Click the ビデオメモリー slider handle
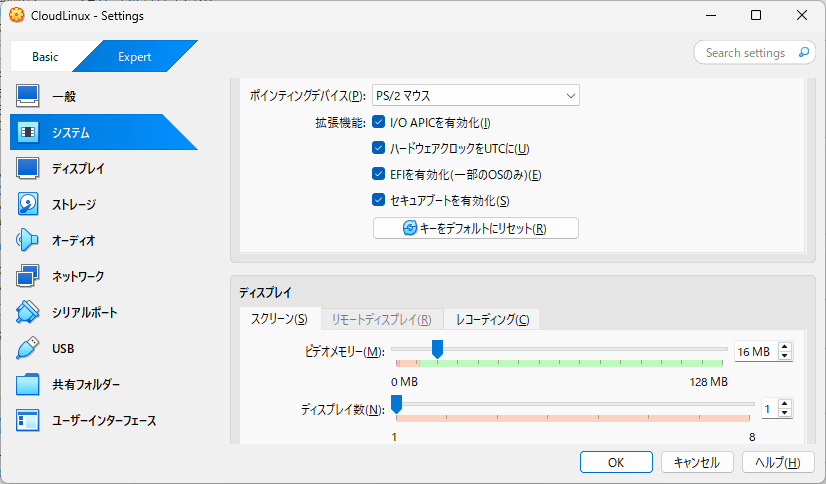The height and width of the screenshot is (484, 826). click(x=437, y=348)
